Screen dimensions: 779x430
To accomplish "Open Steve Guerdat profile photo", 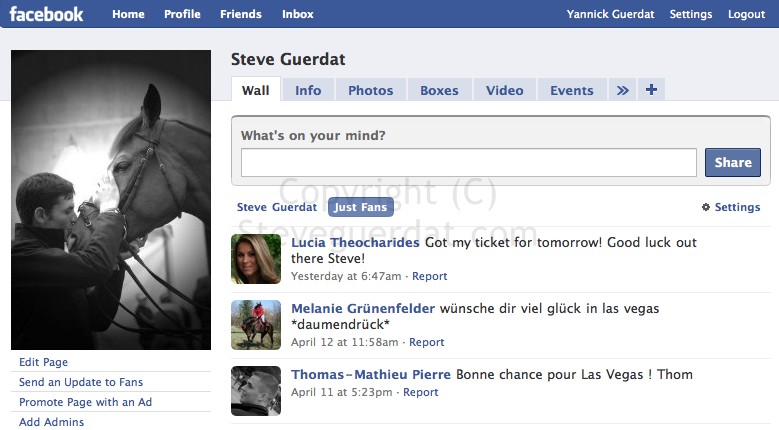I will pyautogui.click(x=111, y=200).
